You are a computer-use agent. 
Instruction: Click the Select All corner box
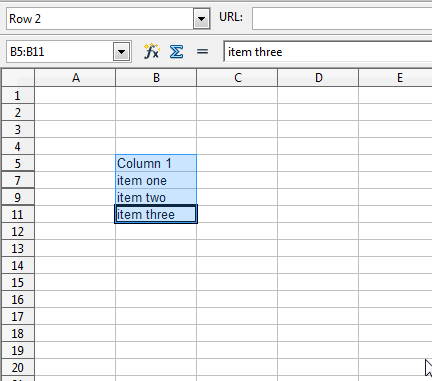pos(18,78)
